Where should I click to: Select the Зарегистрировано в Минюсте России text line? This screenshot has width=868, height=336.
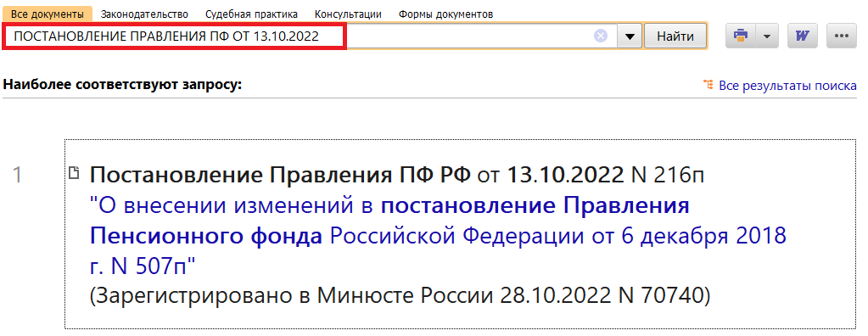pyautogui.click(x=400, y=295)
